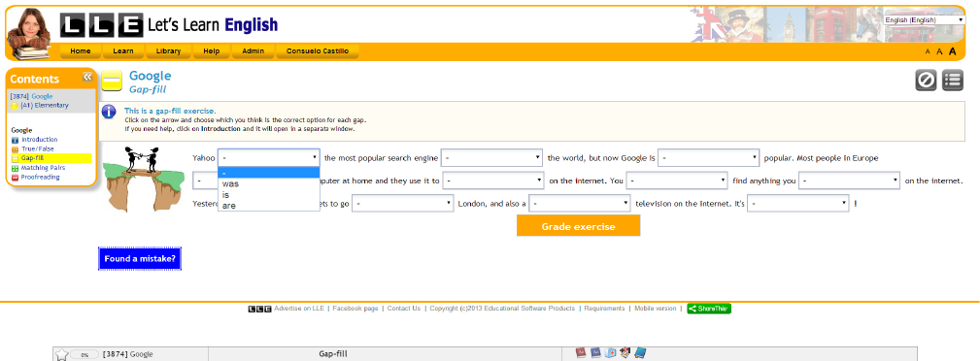Open the dropdown after 'most popular search engine'
Viewport: 980px width, 361px height.
point(491,158)
